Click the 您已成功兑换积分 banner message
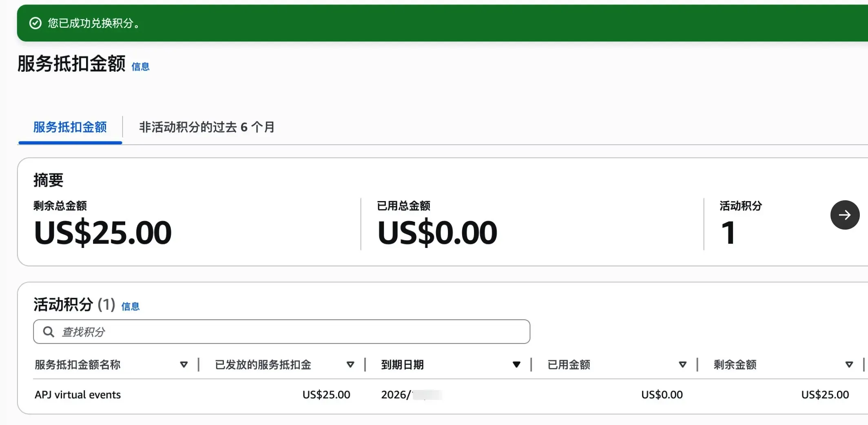 coord(93,23)
